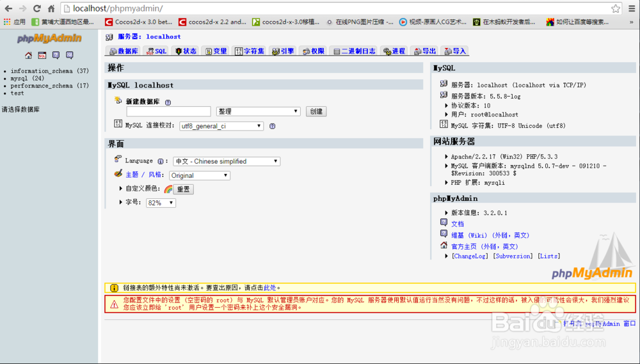Open the SQL query window icon in sidebar

[x=42, y=55]
